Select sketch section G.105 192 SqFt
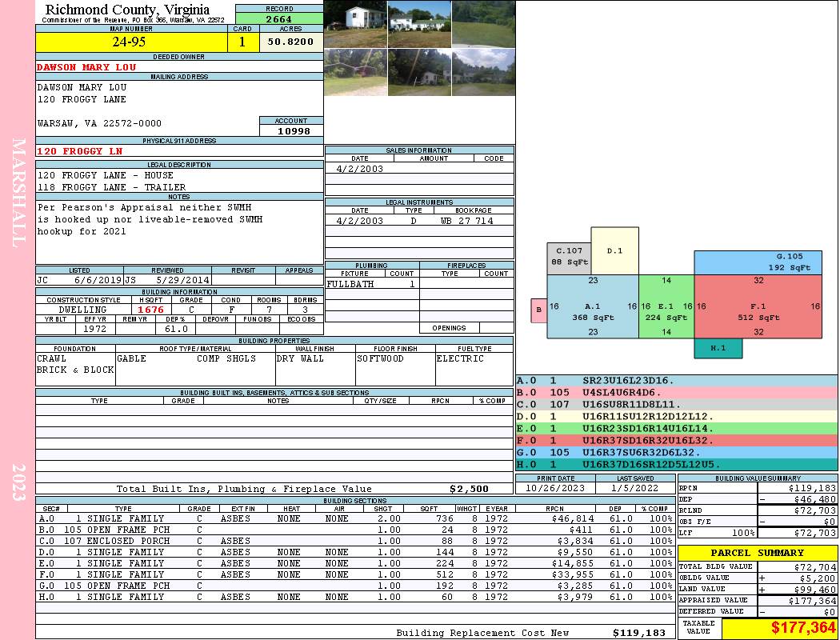840x640 pixels. (x=758, y=262)
